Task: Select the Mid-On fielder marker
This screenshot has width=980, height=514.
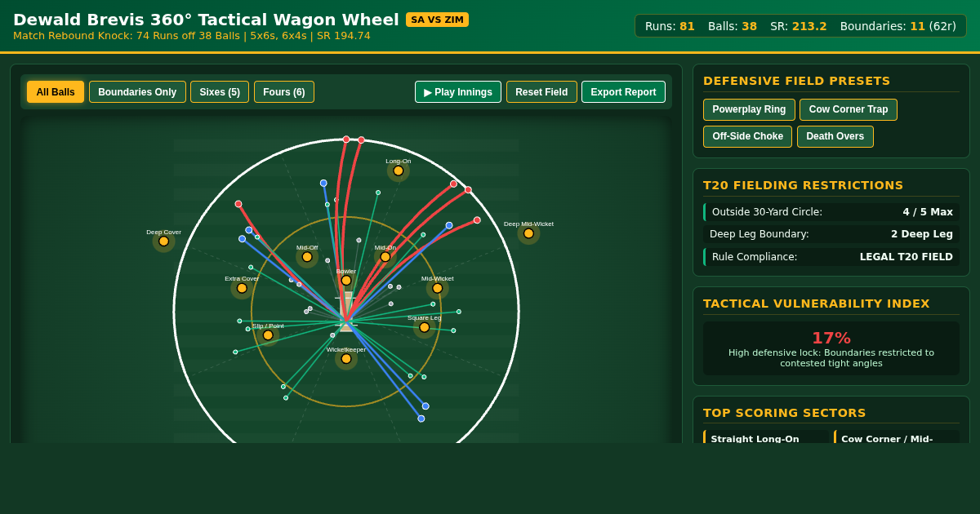Action: [385, 257]
